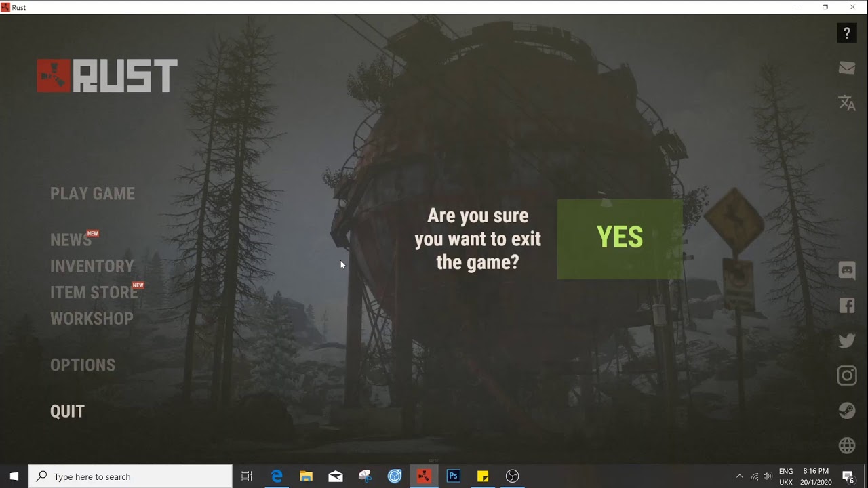This screenshot has height=488, width=868.
Task: Open the taskbar clock and calendar
Action: pyautogui.click(x=816, y=476)
